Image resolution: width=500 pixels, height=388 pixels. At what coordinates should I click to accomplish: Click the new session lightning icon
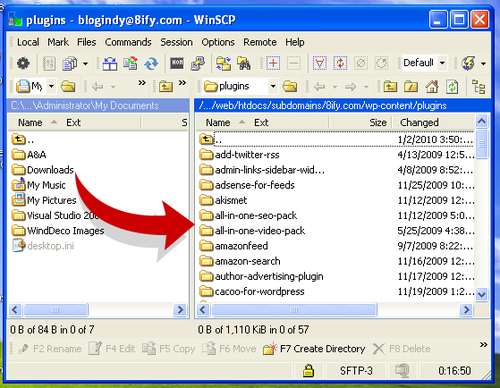(468, 63)
